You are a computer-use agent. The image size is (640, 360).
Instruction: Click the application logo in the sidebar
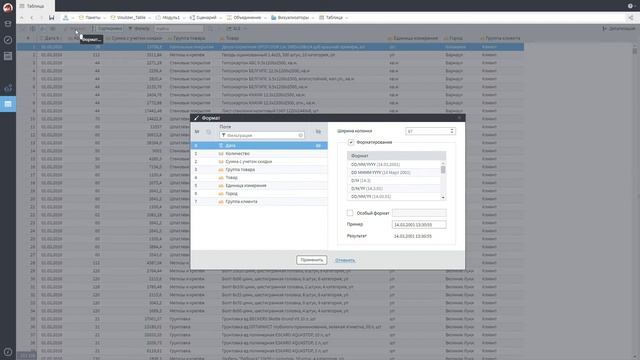(x=8, y=7)
